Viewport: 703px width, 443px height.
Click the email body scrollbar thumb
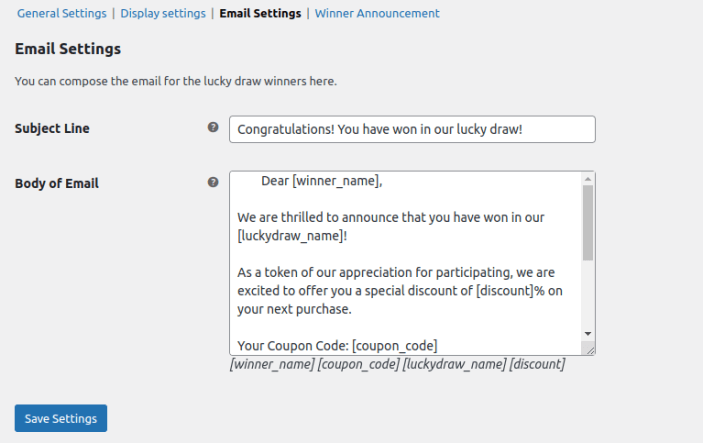point(588,222)
